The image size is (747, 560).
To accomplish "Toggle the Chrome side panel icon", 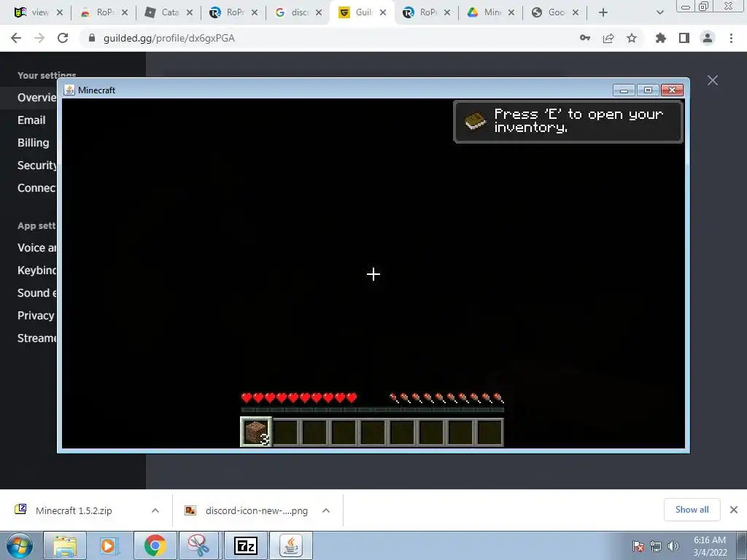I will coord(684,38).
